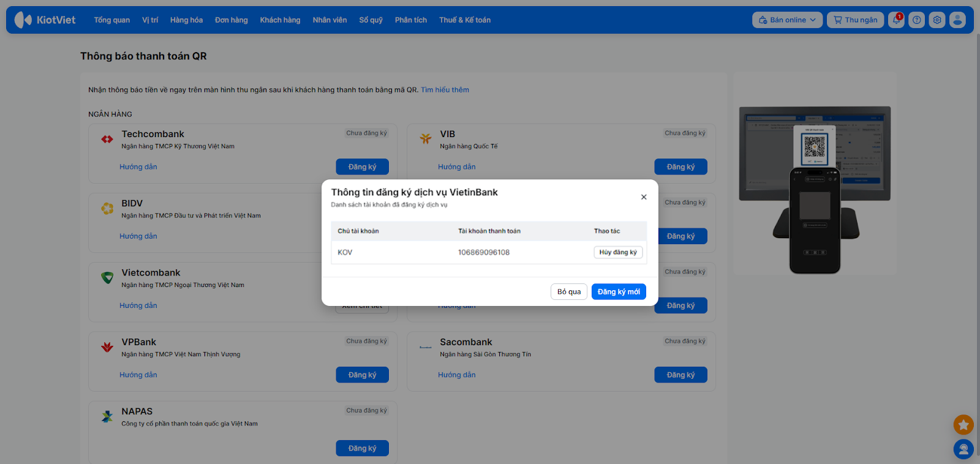Open the Sổ quỹ menu

[371, 20]
